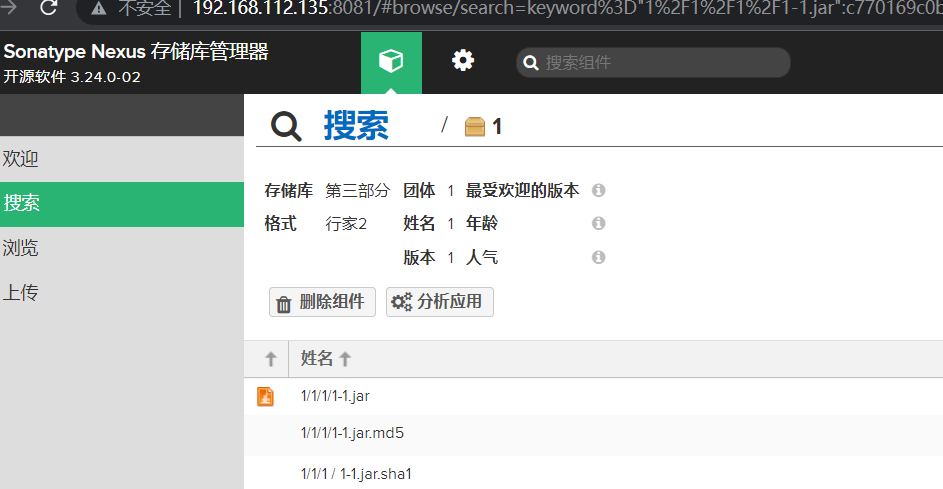The image size is (943, 489).
Task: Show info icon for 人气
Action: [x=598, y=257]
